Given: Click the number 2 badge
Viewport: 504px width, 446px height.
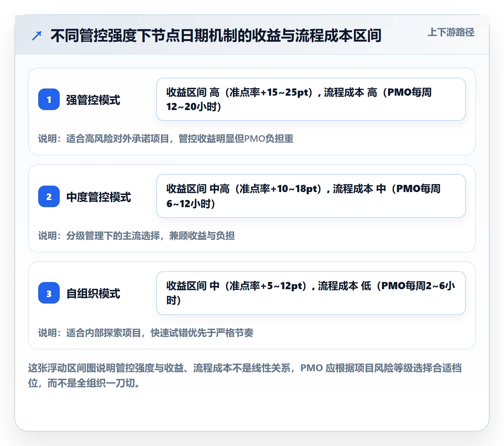Looking at the screenshot, I should click(x=49, y=196).
